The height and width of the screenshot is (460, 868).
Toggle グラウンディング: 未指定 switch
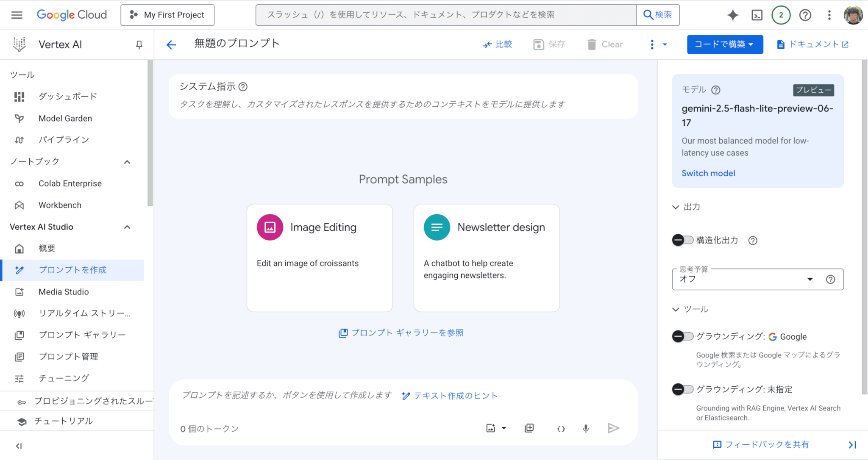682,389
